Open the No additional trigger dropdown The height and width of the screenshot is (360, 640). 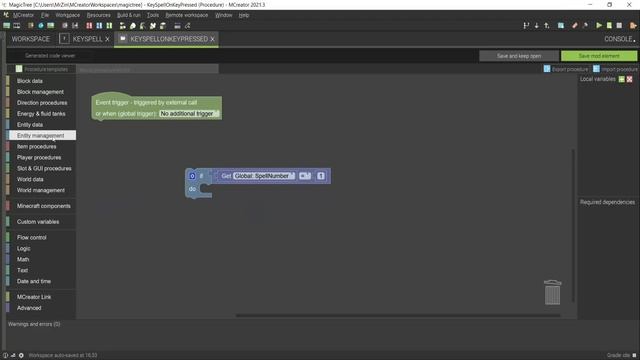tap(189, 113)
